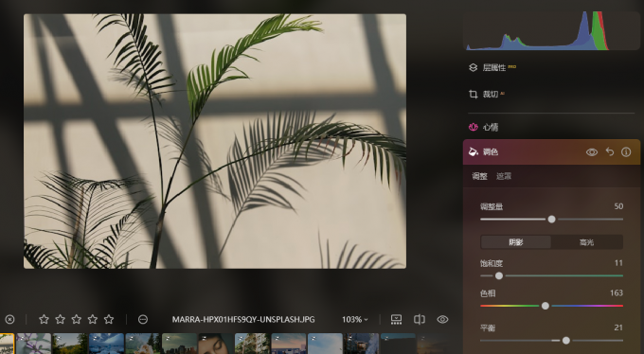
Task: Rate the photo with the first star
Action: [x=44, y=320]
